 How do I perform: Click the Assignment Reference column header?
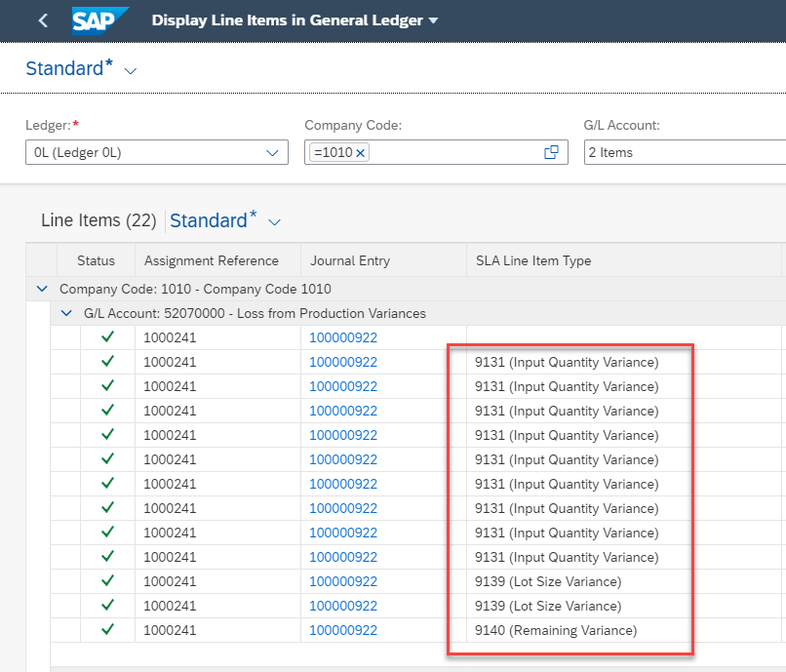(x=211, y=260)
